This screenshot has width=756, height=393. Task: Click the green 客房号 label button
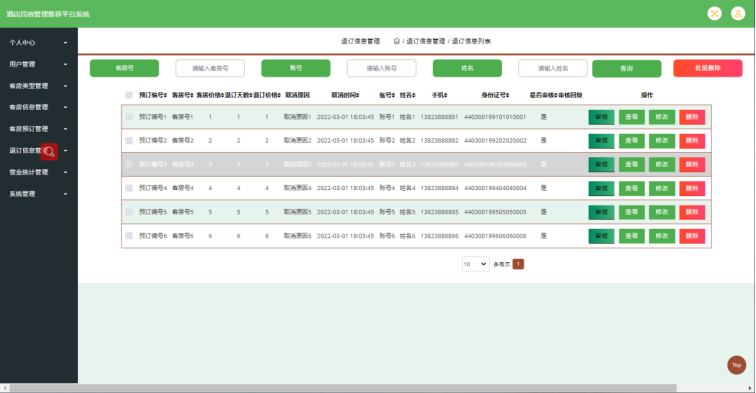(124, 68)
